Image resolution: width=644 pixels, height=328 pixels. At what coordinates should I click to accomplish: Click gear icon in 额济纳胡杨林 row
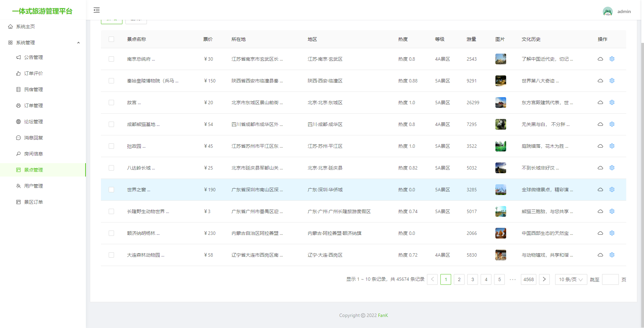[x=612, y=233]
